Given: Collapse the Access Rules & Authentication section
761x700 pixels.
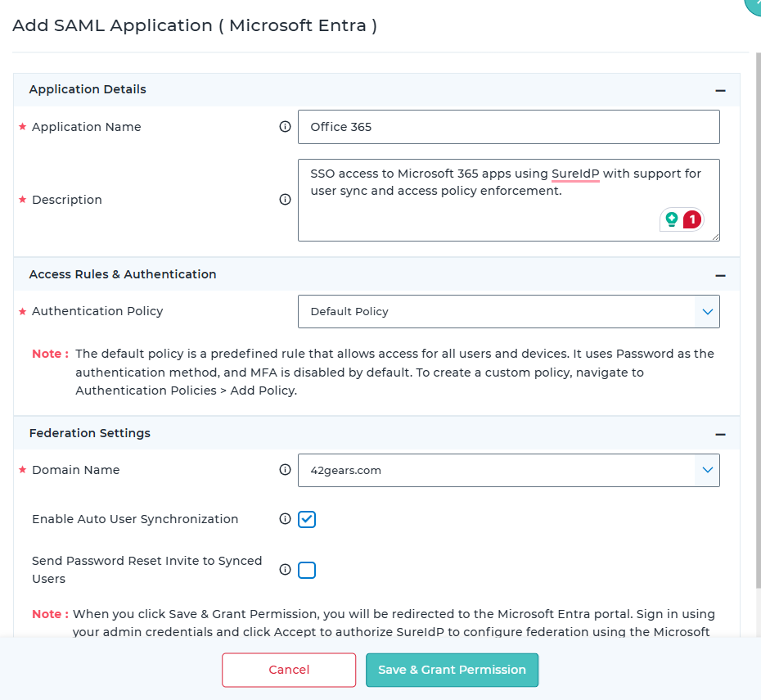Looking at the screenshot, I should (720, 276).
